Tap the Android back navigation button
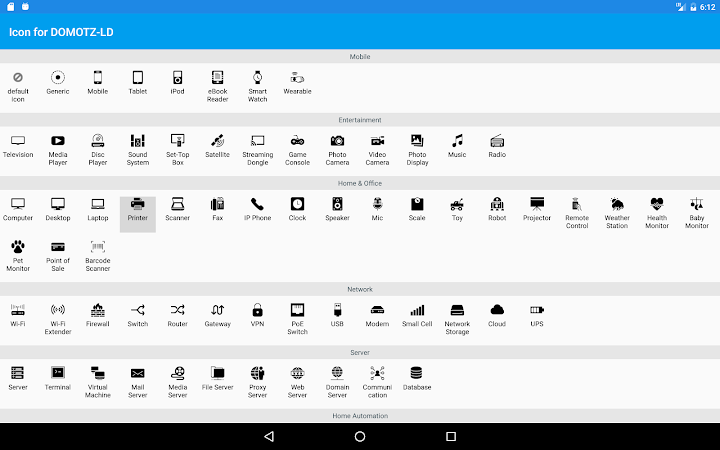Image resolution: width=720 pixels, height=450 pixels. click(x=270, y=436)
